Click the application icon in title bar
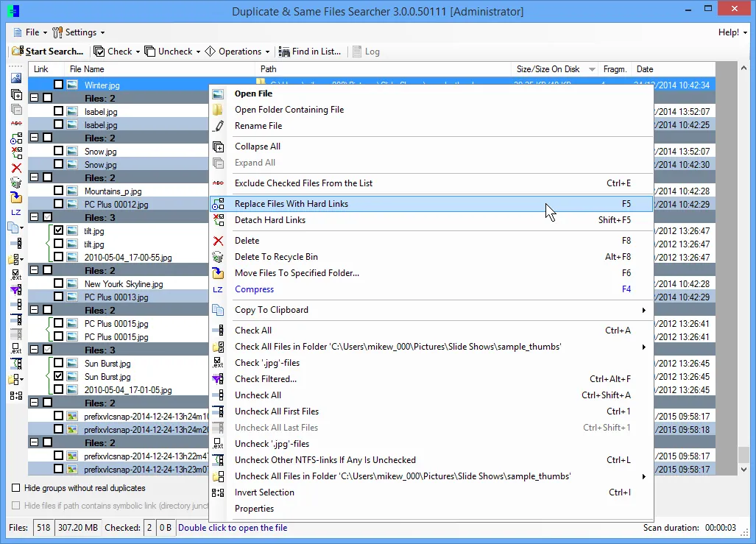This screenshot has height=544, width=756. tap(13, 10)
